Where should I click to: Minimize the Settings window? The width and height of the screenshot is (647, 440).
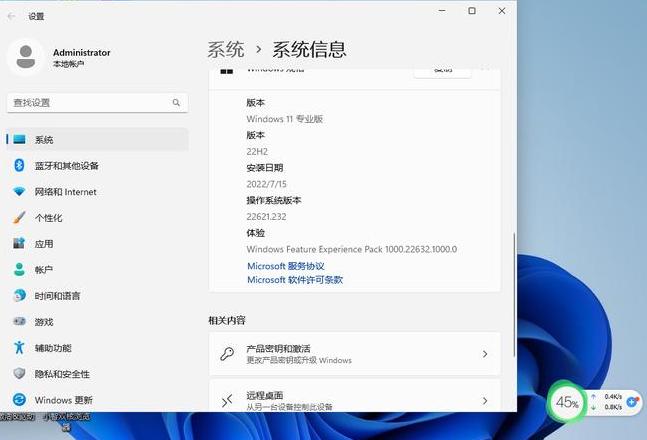442,11
